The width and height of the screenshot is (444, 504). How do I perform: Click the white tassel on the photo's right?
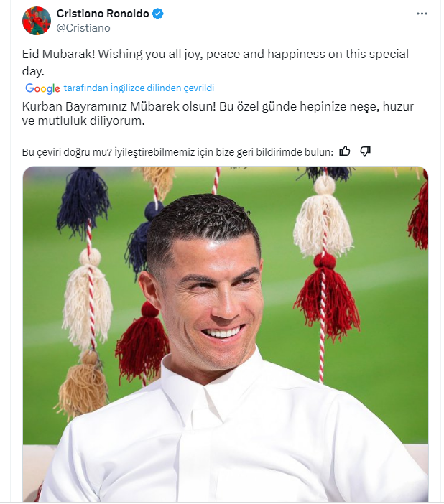(323, 219)
